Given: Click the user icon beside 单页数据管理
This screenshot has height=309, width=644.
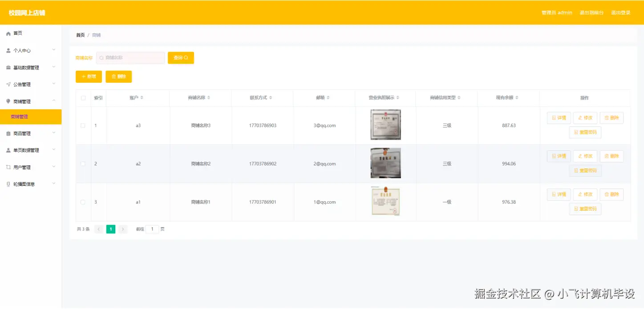Looking at the screenshot, I should tap(8, 150).
